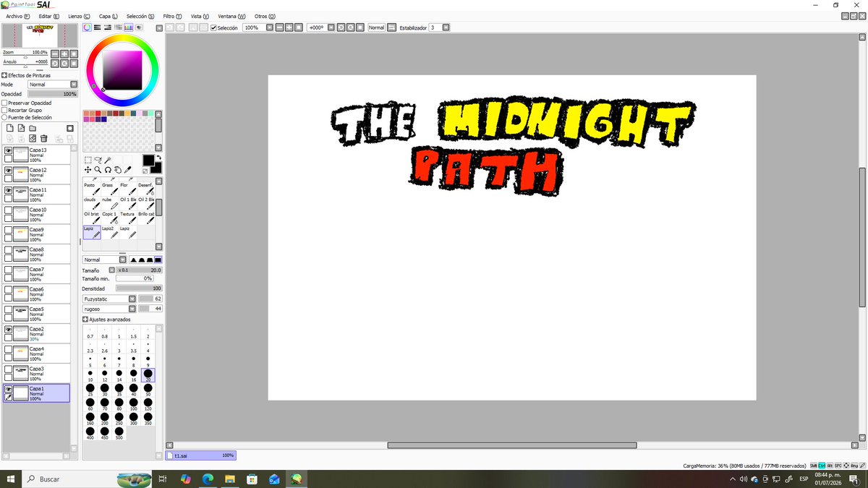Hide layer Capa11 with eye toggle
Viewport: 868px width, 488px height.
9,190
